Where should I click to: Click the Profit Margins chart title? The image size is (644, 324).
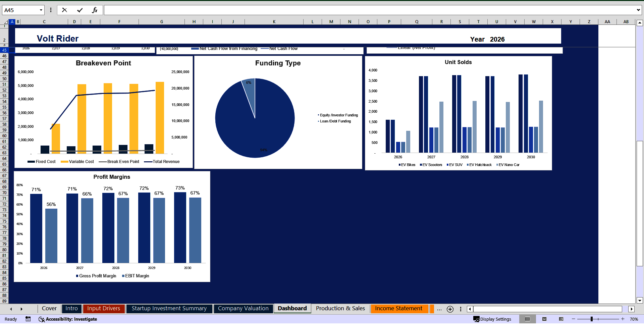click(112, 177)
